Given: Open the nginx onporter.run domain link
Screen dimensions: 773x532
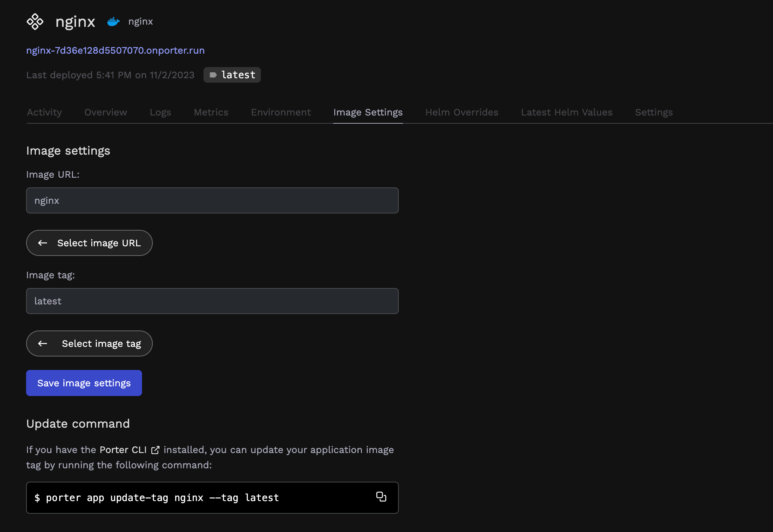Looking at the screenshot, I should (x=115, y=50).
